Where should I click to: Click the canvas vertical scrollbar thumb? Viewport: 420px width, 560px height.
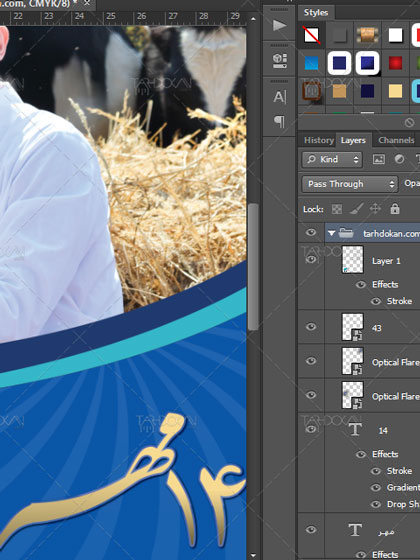253,267
